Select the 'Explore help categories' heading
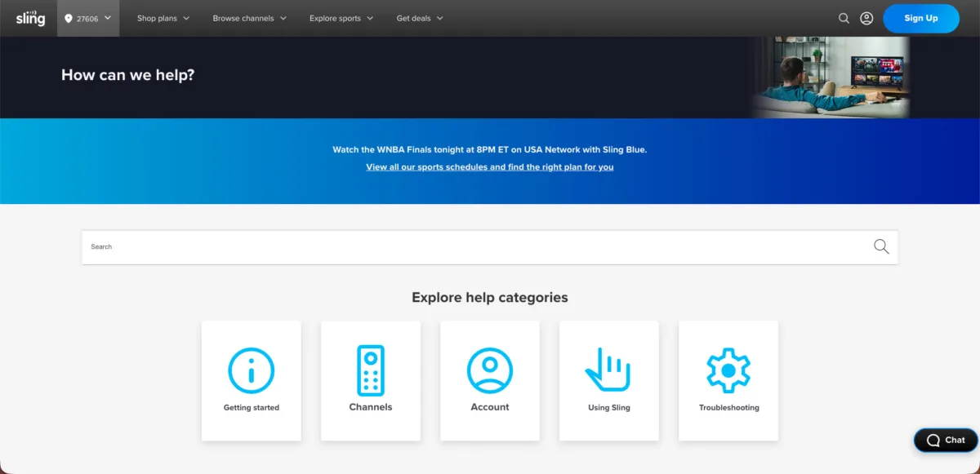The width and height of the screenshot is (980, 474). pyautogui.click(x=490, y=298)
